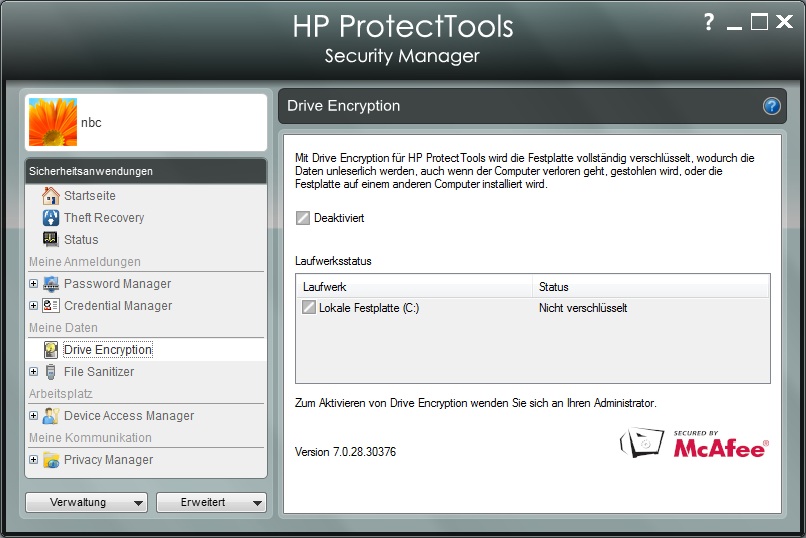
Task: Click the Credential Manager icon
Action: click(x=50, y=306)
